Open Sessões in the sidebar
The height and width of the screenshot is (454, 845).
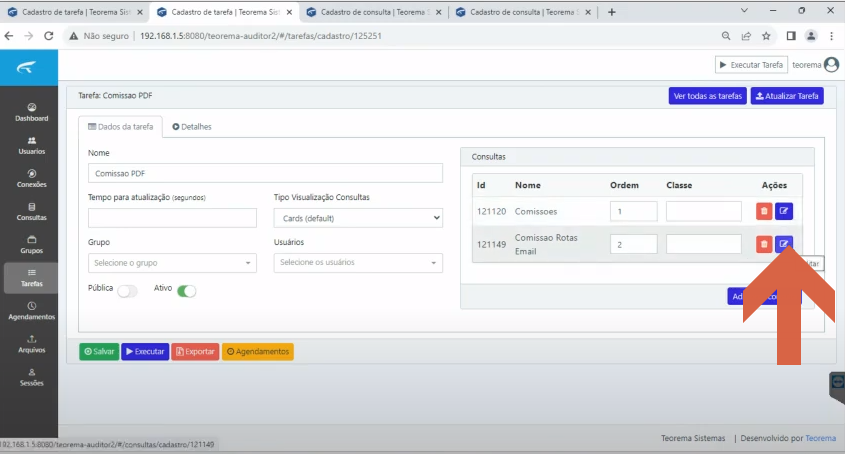pyautogui.click(x=31, y=377)
